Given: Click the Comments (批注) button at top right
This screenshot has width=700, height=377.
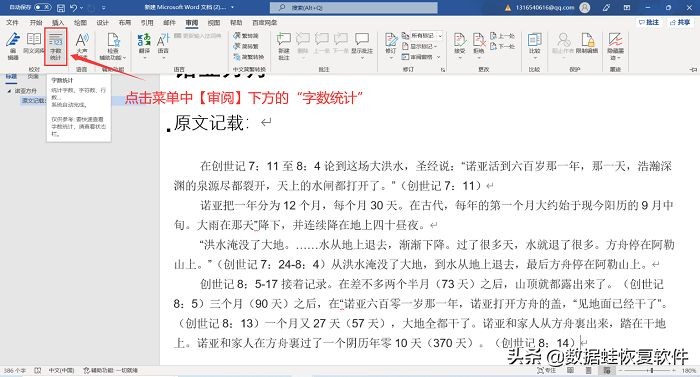Looking at the screenshot, I should (x=649, y=22).
